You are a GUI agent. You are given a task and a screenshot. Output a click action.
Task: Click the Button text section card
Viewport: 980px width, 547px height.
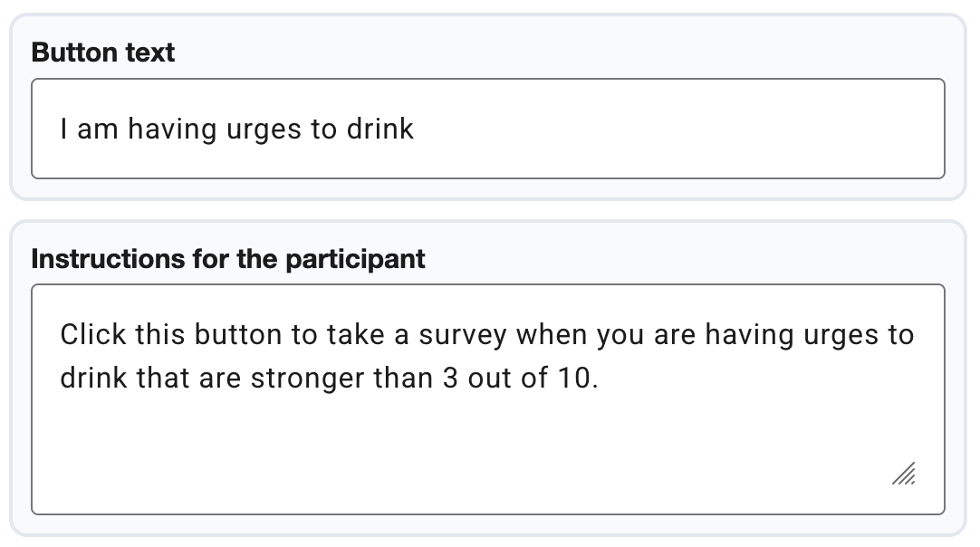(489, 102)
